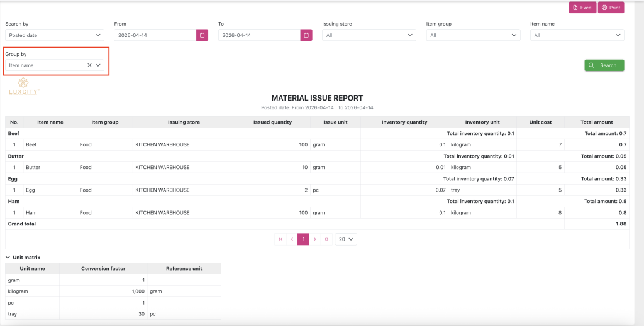Clear the Group by Item name selection
This screenshot has height=326, width=644.
(x=89, y=65)
